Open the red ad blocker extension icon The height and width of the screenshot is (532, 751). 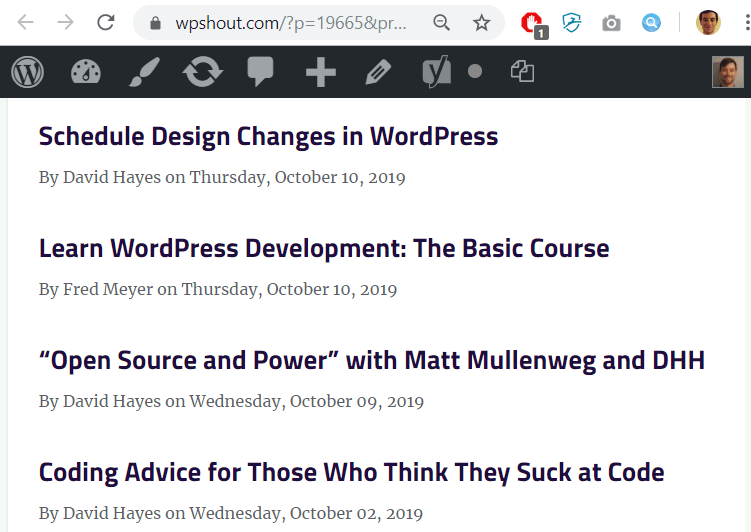(x=532, y=22)
